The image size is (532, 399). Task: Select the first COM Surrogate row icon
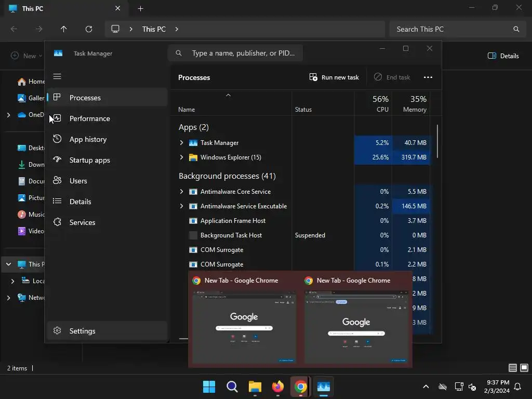click(x=193, y=250)
